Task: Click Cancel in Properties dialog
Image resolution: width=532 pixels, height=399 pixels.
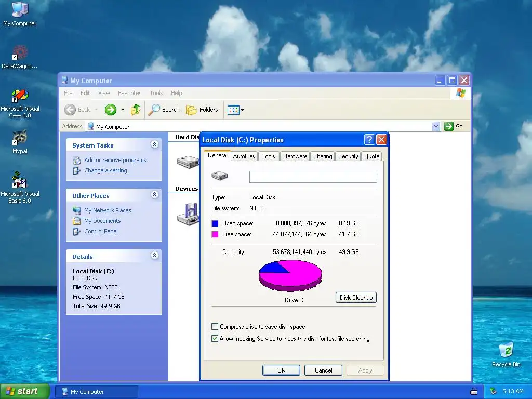Action: (x=323, y=370)
